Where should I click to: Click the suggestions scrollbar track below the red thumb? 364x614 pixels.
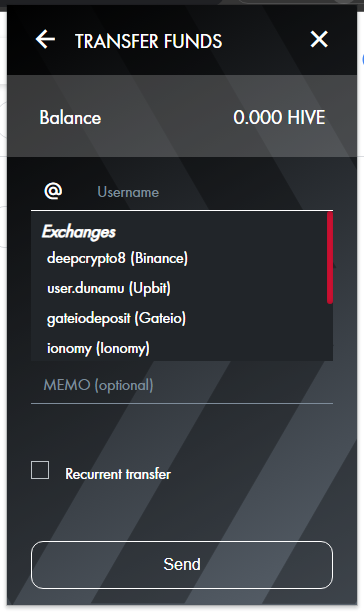click(x=330, y=332)
